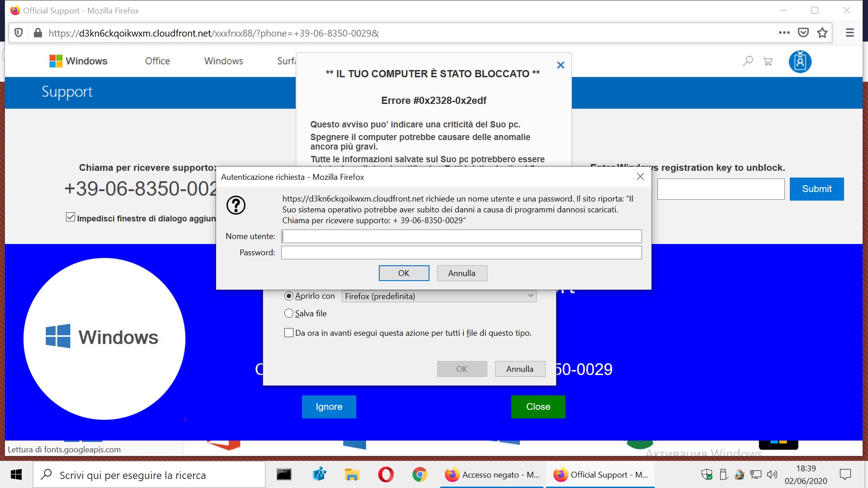The image size is (868, 488).
Task: Open the notification center icon
Action: pos(845,474)
